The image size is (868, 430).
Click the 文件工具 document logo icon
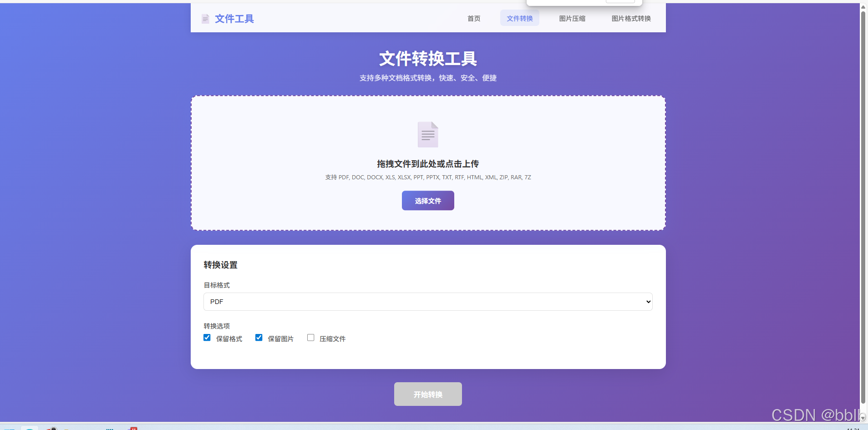[206, 19]
